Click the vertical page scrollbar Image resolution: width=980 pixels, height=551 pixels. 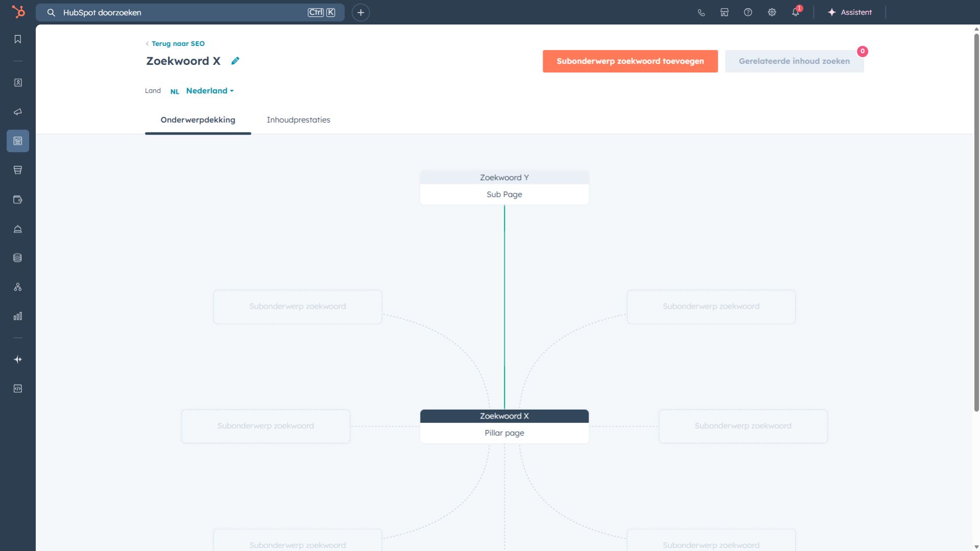pyautogui.click(x=976, y=222)
